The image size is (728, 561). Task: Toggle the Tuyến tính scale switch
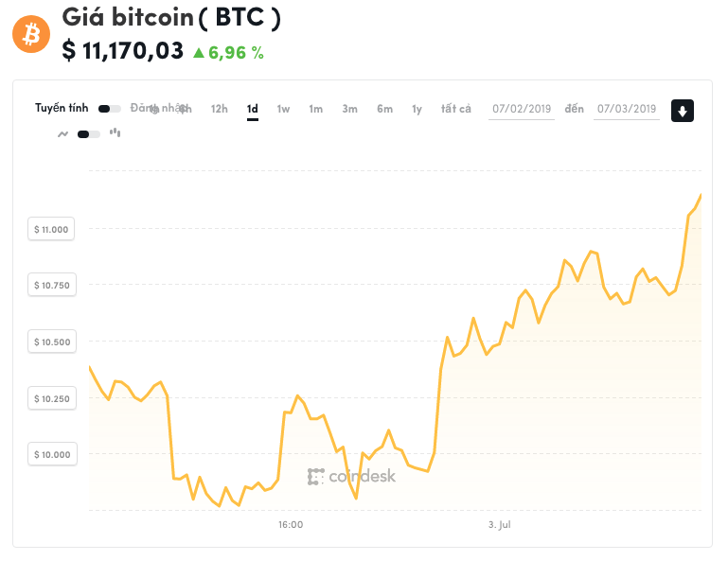click(x=109, y=109)
